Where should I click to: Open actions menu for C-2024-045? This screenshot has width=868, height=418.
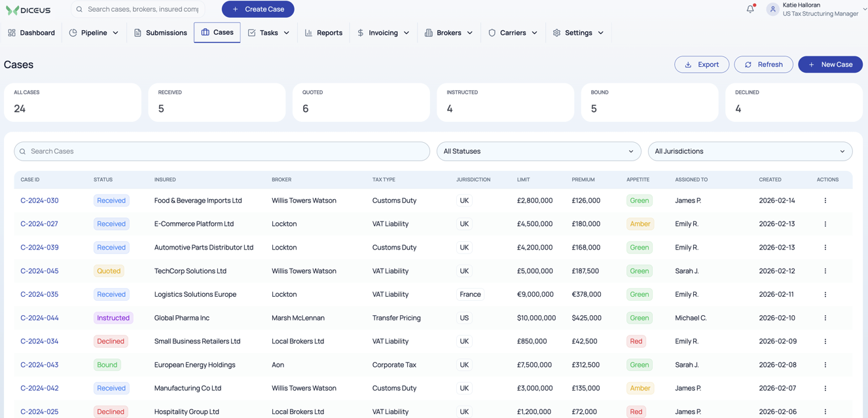coord(825,271)
